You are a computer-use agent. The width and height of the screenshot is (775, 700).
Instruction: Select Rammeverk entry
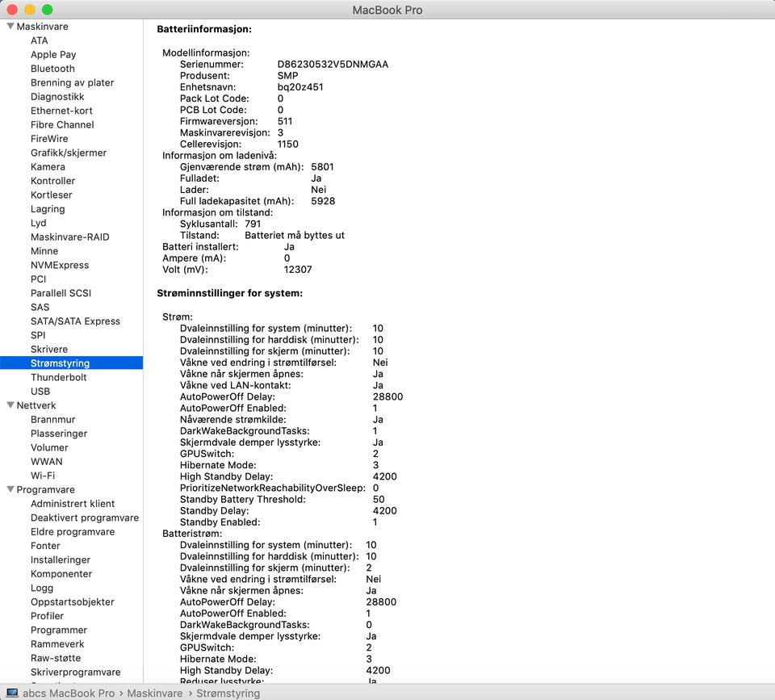[x=57, y=643]
